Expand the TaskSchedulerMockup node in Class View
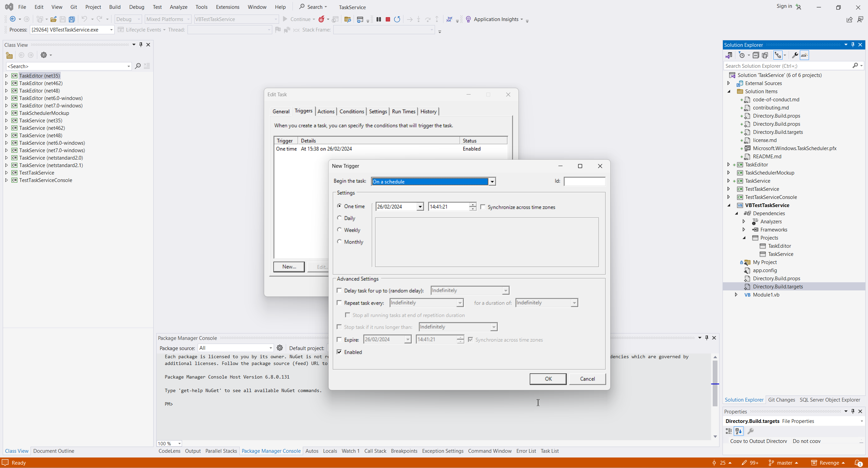This screenshot has height=468, width=868. click(6, 113)
